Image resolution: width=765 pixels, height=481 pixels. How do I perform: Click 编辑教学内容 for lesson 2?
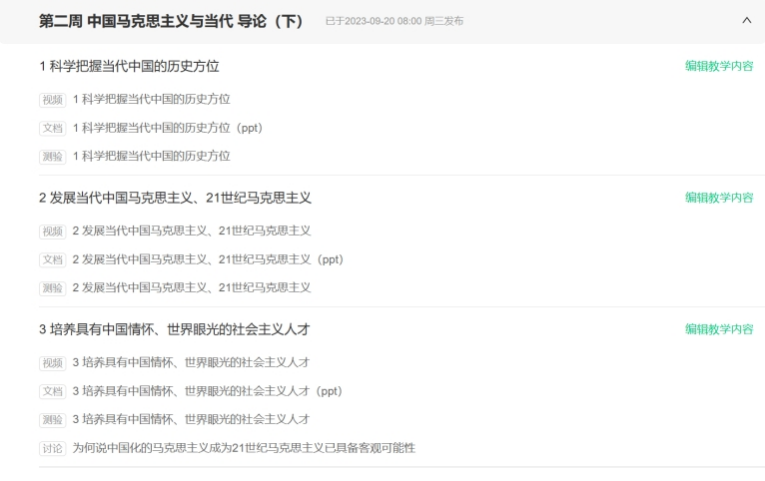(719, 197)
